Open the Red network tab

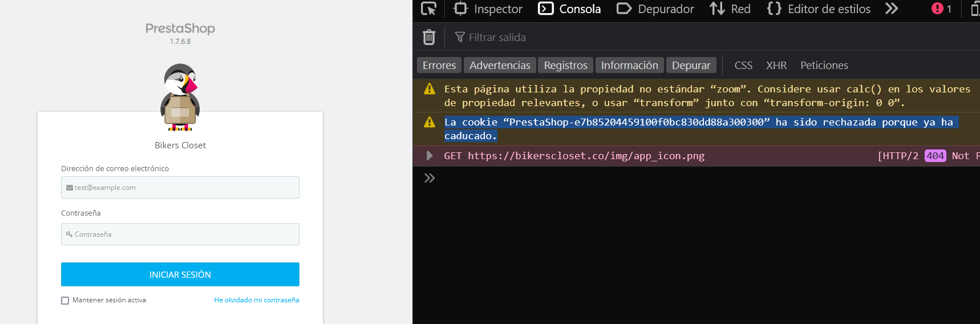[730, 9]
